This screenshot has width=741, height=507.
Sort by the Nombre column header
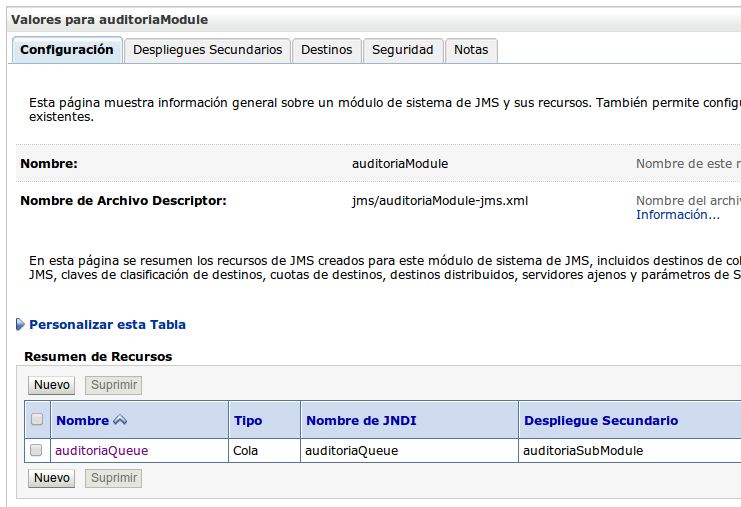pos(83,421)
